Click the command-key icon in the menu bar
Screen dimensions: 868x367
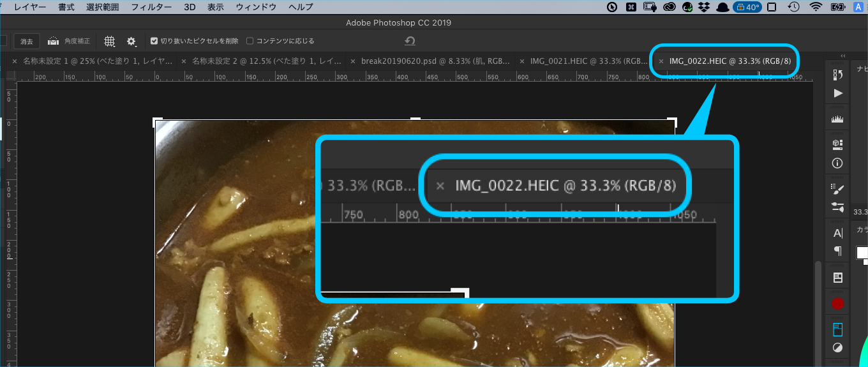click(631, 7)
